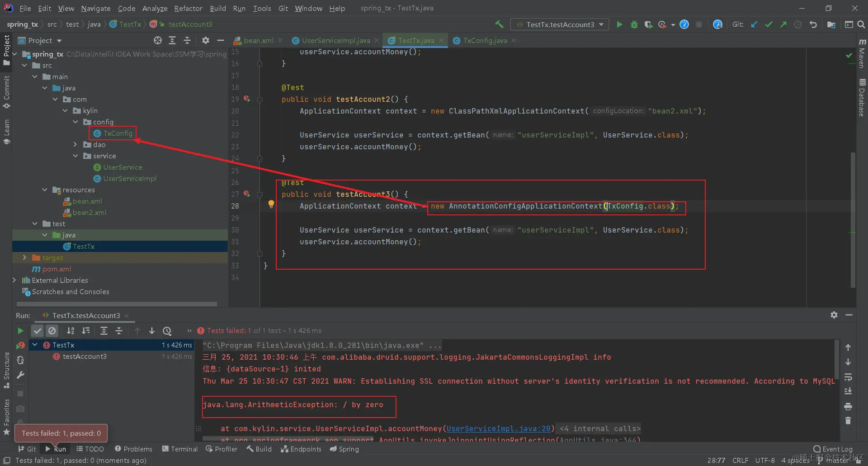Viewport: 868px width, 466px height.
Task: Click the editor vertical scrollbar
Action: [853, 220]
